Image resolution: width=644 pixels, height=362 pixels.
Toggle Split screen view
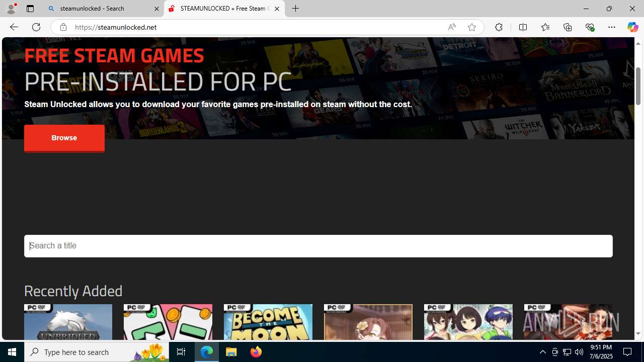(x=523, y=27)
